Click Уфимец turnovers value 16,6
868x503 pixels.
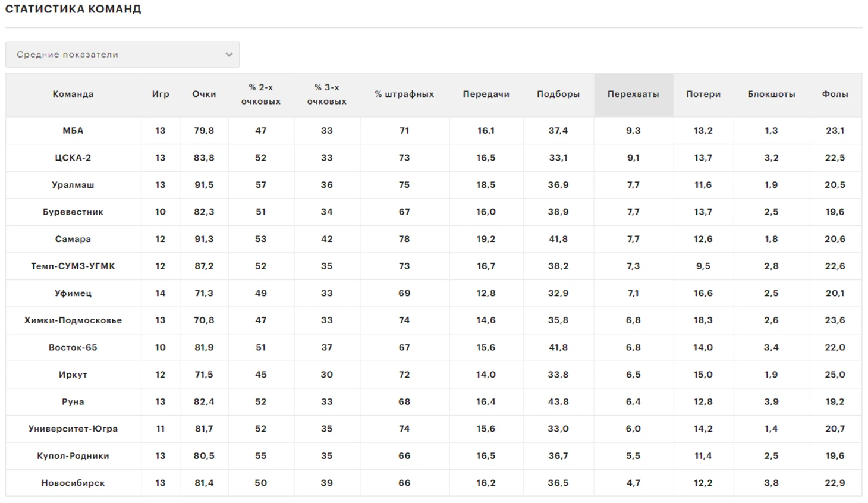(703, 293)
